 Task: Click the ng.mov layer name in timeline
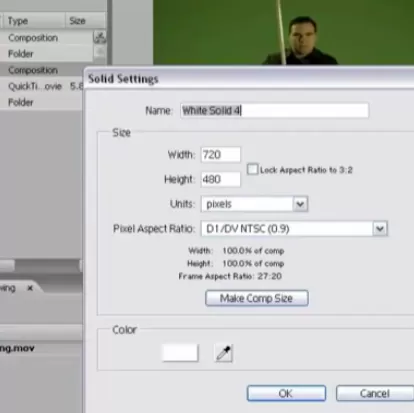click(x=17, y=348)
